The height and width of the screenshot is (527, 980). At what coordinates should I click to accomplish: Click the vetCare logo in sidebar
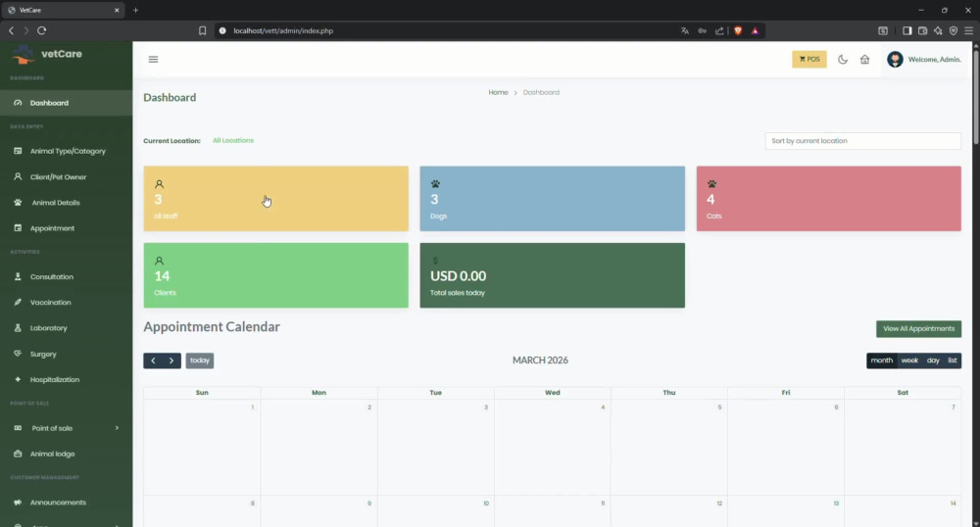pos(47,54)
